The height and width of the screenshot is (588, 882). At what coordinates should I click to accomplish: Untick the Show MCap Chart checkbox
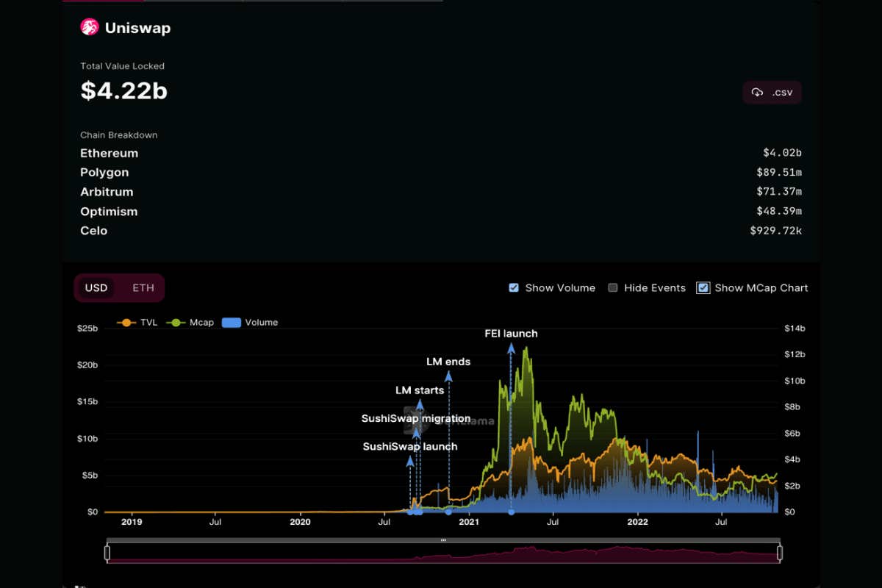(x=703, y=288)
